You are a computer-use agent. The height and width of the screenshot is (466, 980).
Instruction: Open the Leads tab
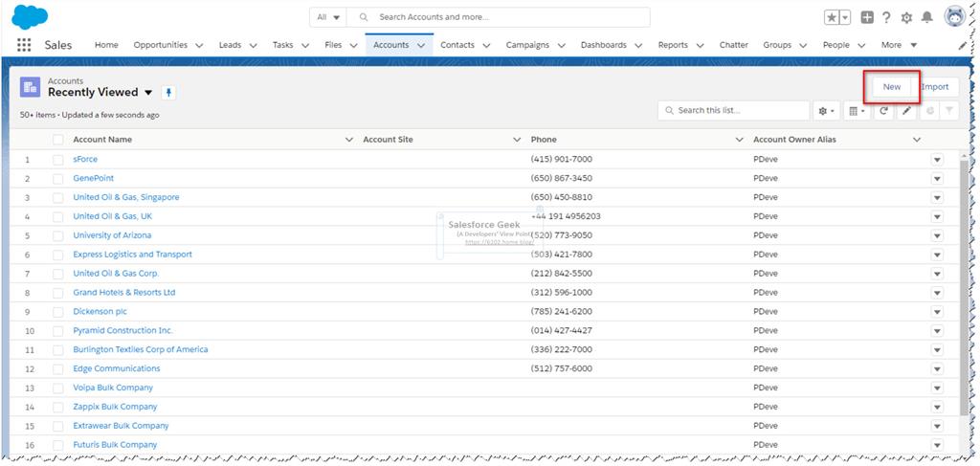(230, 45)
